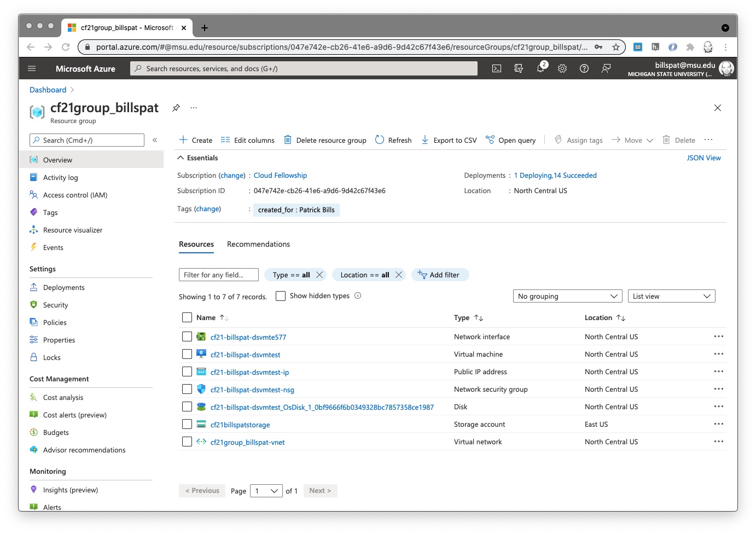Close the resource group blade
This screenshot has height=534, width=756.
point(718,108)
